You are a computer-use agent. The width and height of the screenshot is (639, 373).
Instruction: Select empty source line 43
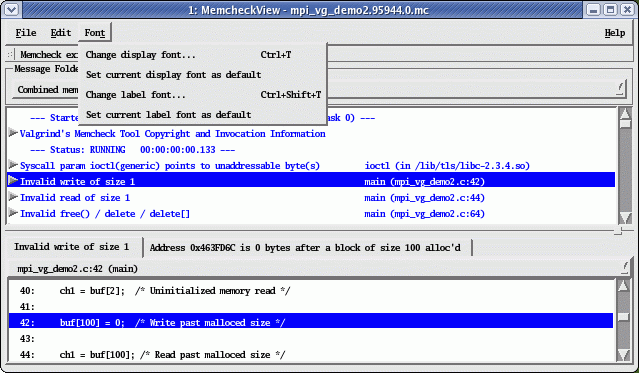pos(311,338)
